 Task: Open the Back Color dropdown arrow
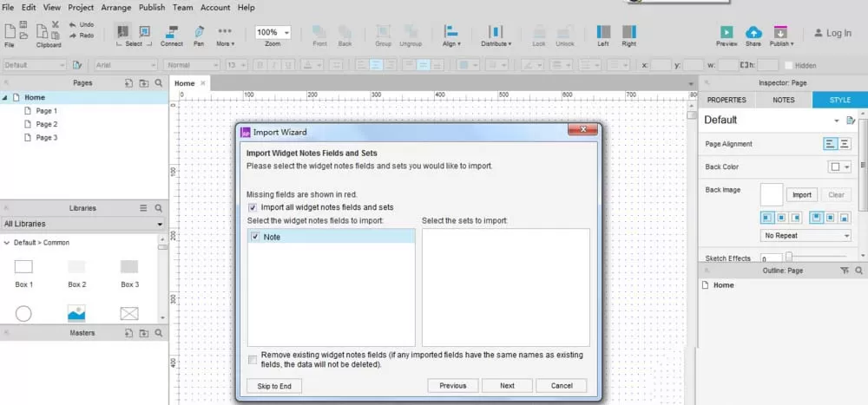pos(847,167)
